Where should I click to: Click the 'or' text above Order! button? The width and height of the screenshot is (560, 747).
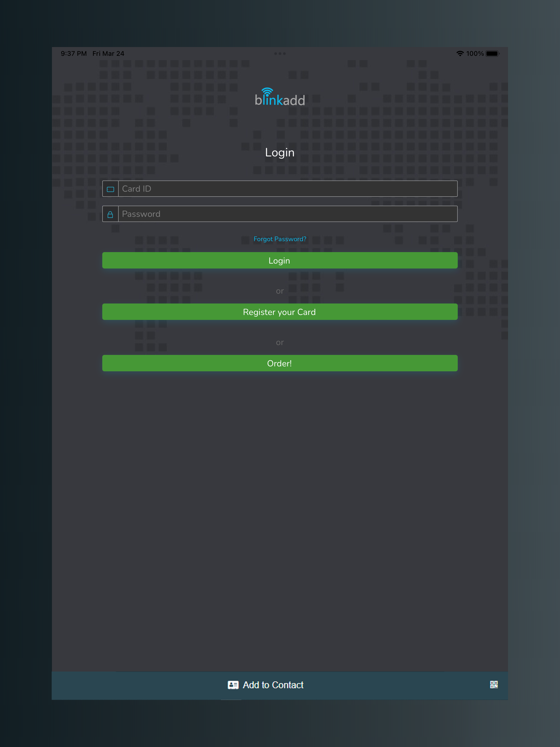(x=280, y=342)
